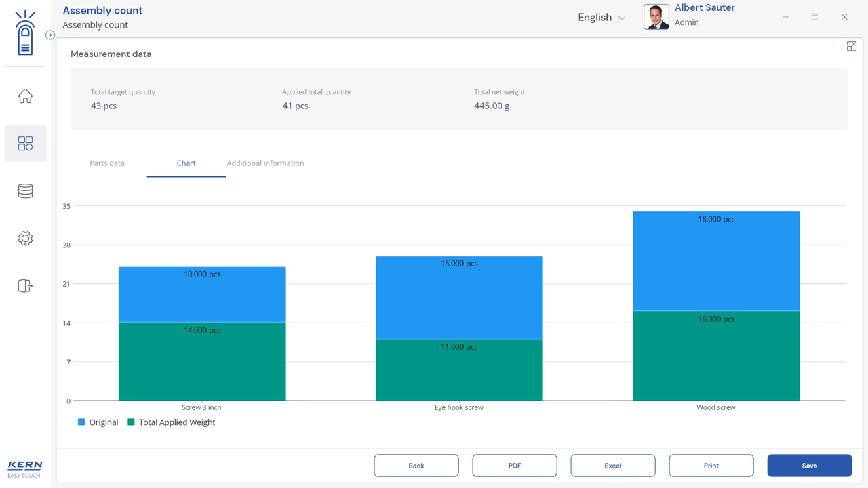Export the report as PDF
The image size is (868, 488).
(x=515, y=466)
